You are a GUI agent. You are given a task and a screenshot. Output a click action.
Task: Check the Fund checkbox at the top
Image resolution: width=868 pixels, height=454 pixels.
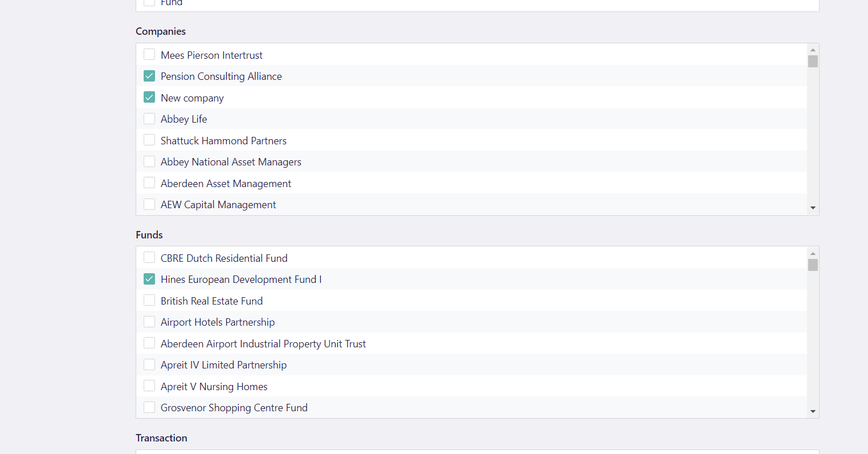click(149, 2)
